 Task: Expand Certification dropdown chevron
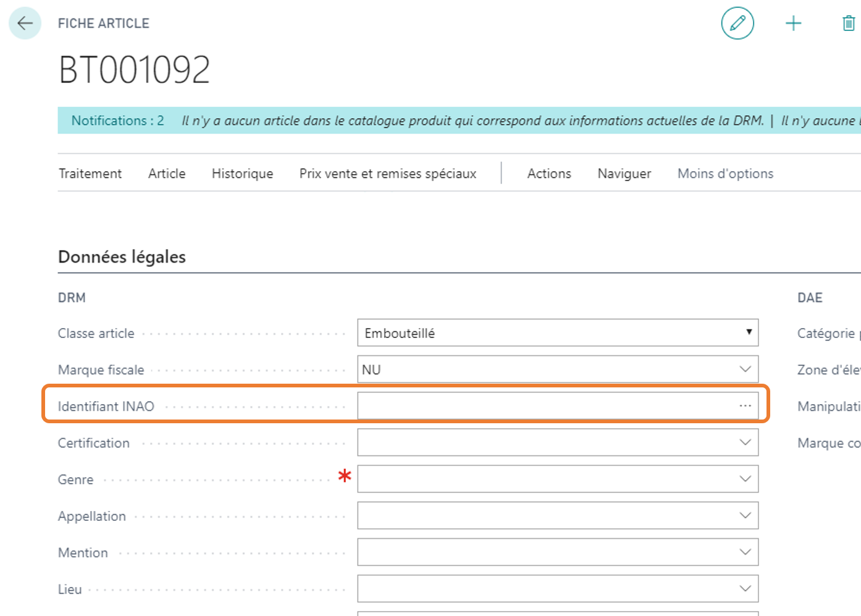(x=745, y=442)
